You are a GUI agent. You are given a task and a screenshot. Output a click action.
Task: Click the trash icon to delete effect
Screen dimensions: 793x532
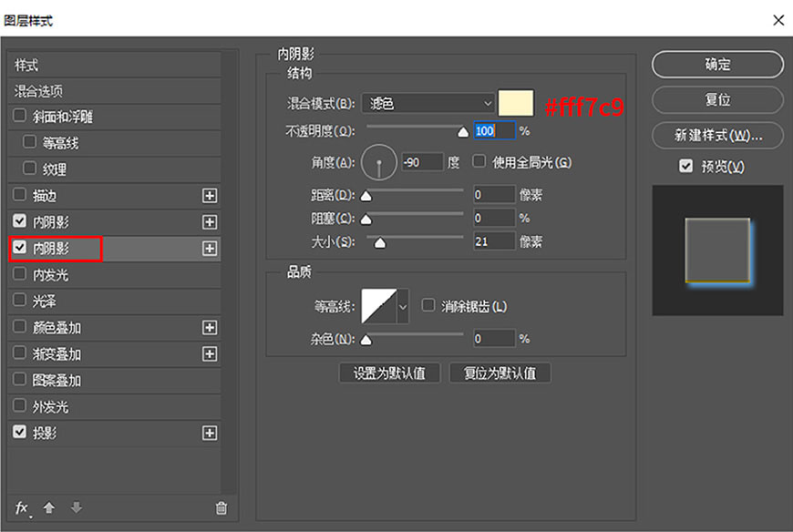220,509
